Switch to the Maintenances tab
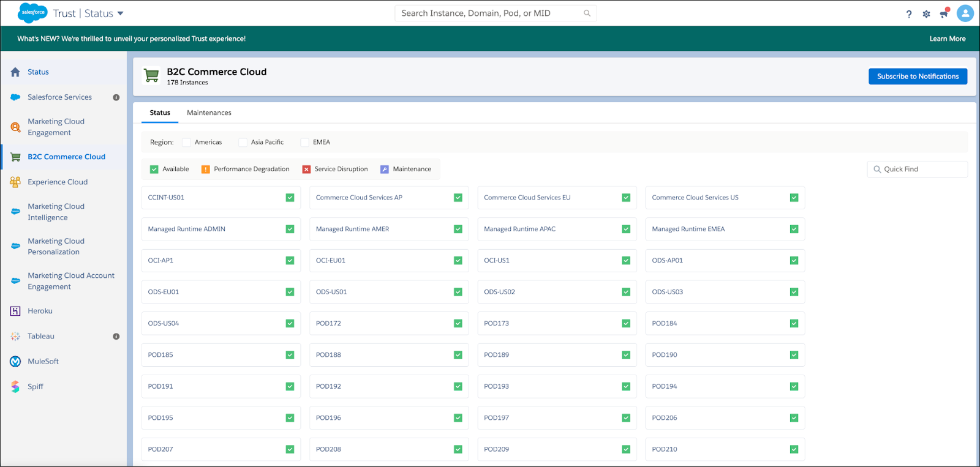 click(209, 113)
